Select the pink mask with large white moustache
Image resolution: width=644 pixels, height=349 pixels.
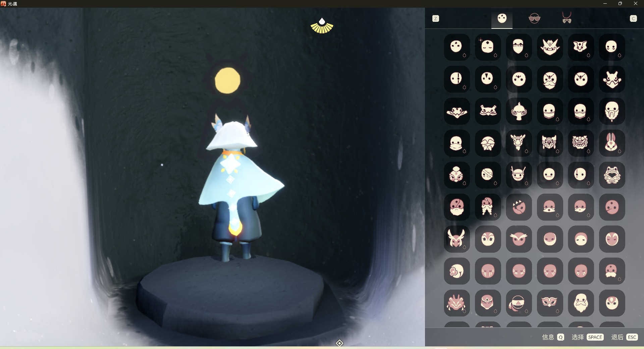pos(612,271)
